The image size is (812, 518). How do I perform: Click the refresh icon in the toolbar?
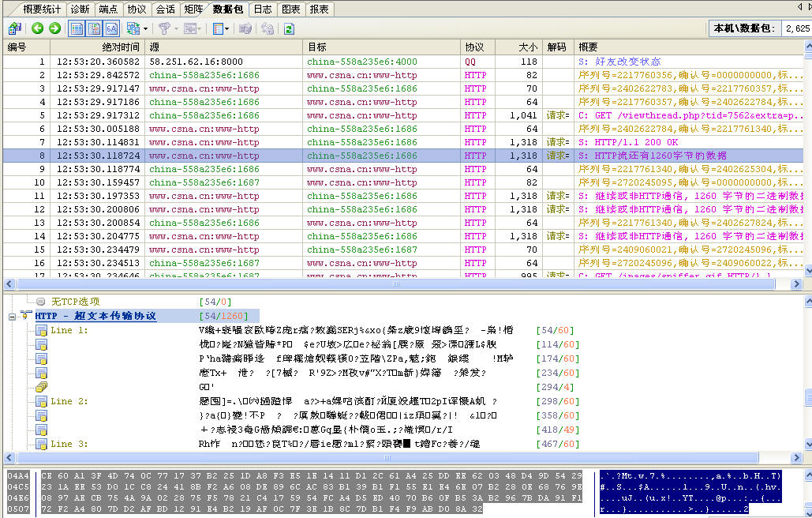[x=289, y=28]
